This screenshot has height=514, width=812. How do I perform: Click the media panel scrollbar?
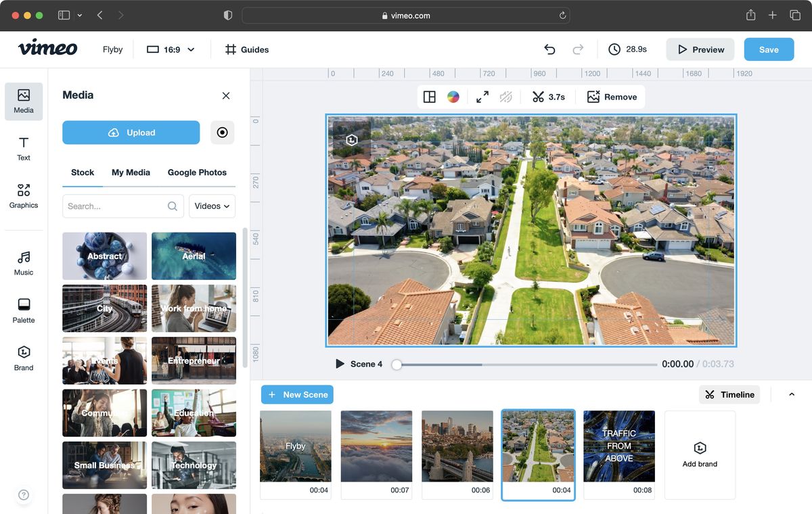245,298
